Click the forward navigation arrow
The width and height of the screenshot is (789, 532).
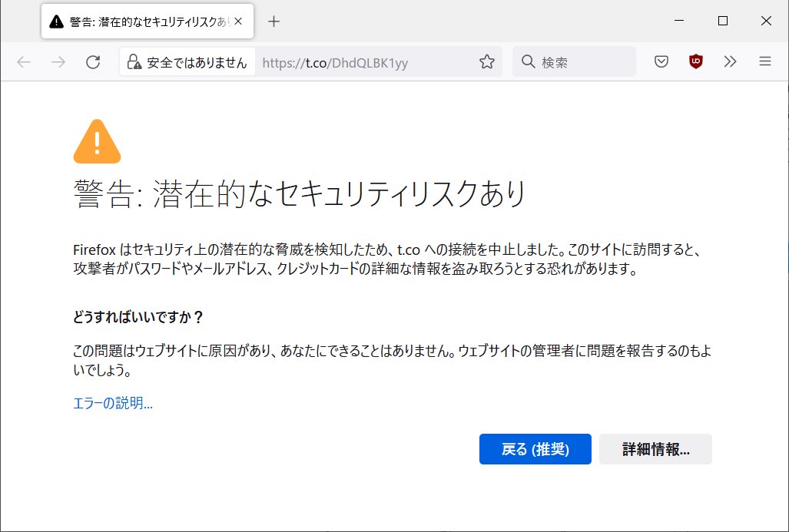click(x=58, y=62)
